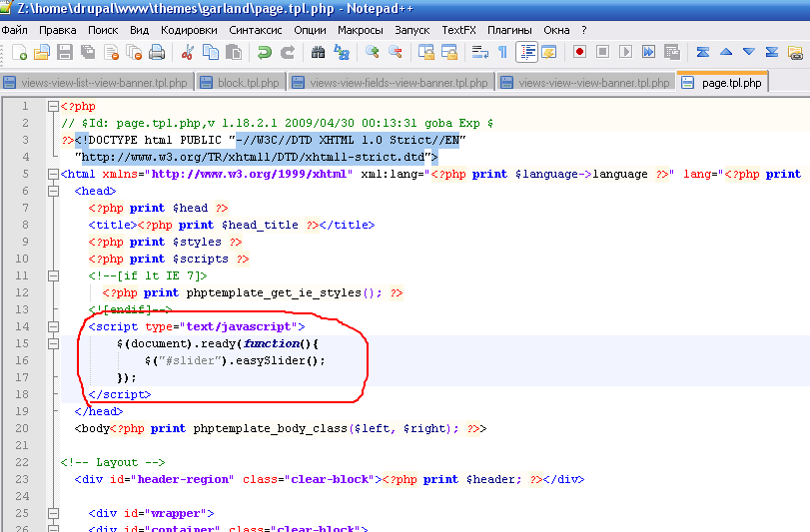Click the TextFX collapse-to-top blue icon

(702, 52)
